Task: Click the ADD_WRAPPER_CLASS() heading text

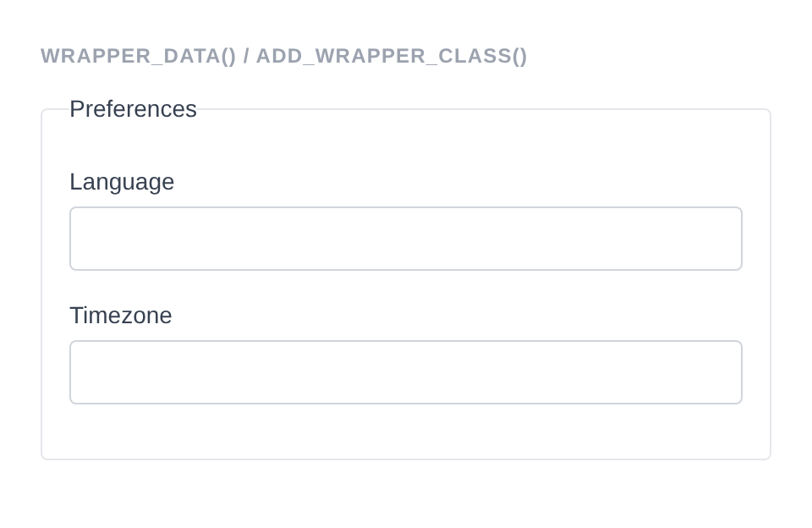Action: click(x=391, y=56)
